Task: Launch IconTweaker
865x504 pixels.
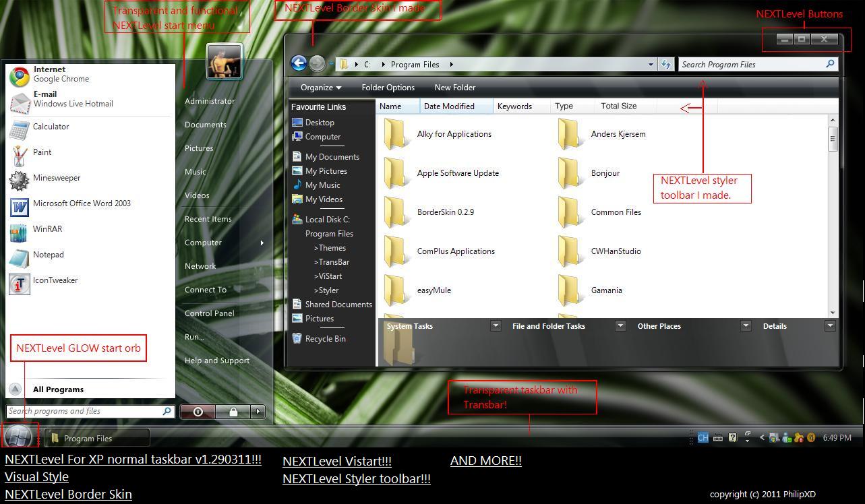Action: click(x=55, y=280)
